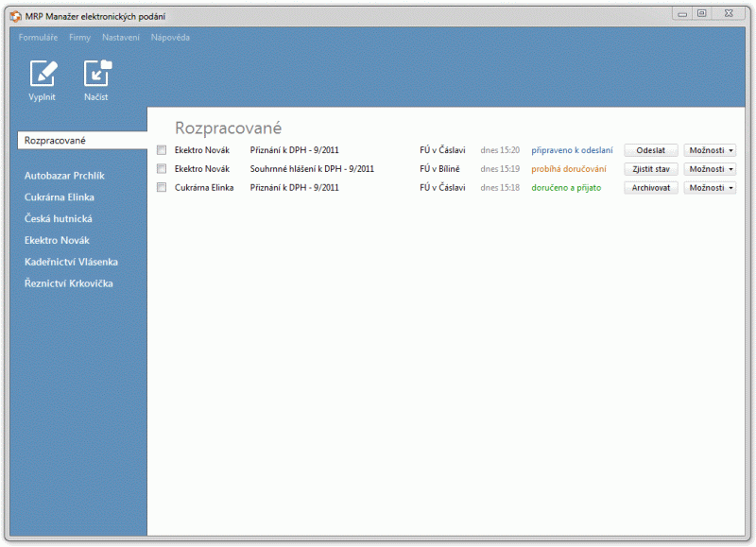Open Možnosti dropdown for připraveno k odeslaní row
The width and height of the screenshot is (756, 547).
point(711,150)
